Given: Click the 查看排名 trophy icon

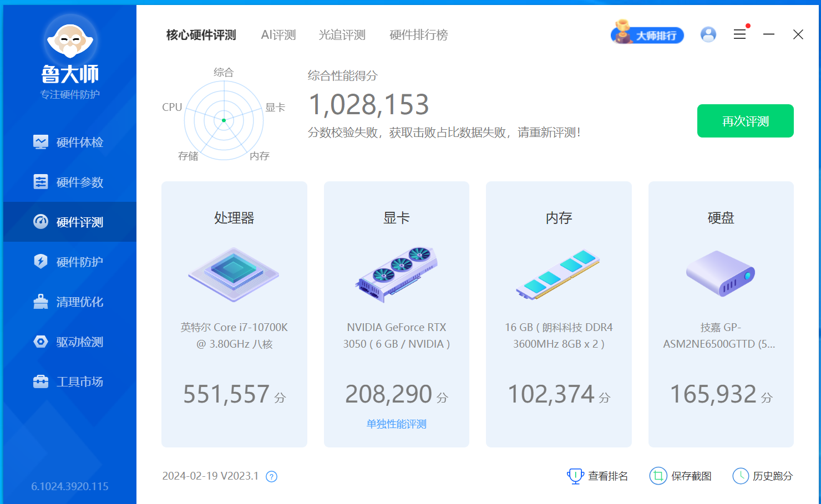Looking at the screenshot, I should 575,476.
